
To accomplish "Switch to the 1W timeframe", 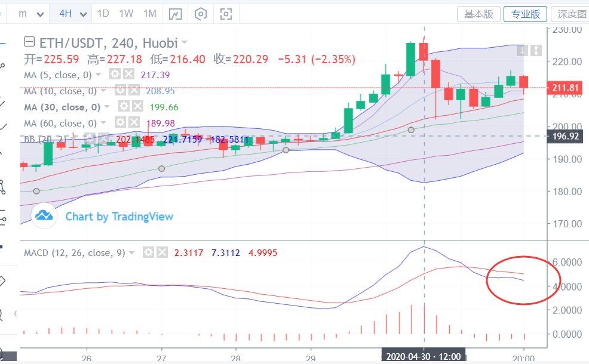I will [126, 14].
